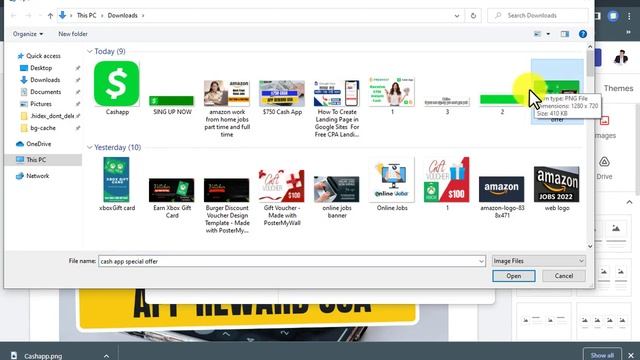
Task: Open Pictures in navigation pane
Action: 41,104
